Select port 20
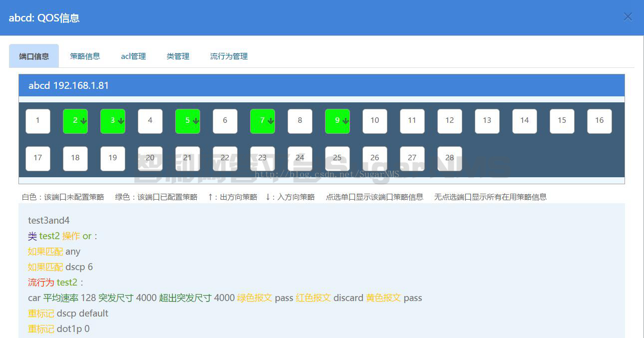644x338 pixels. [x=150, y=159]
